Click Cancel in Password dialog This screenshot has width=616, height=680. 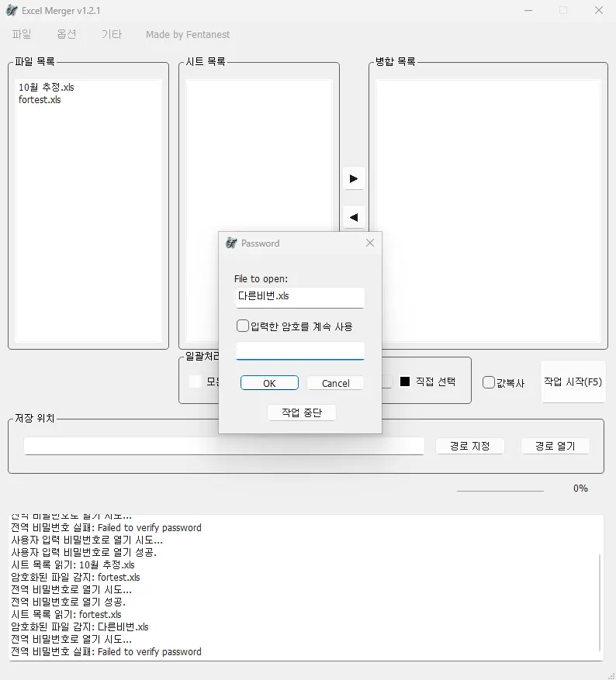pos(335,383)
